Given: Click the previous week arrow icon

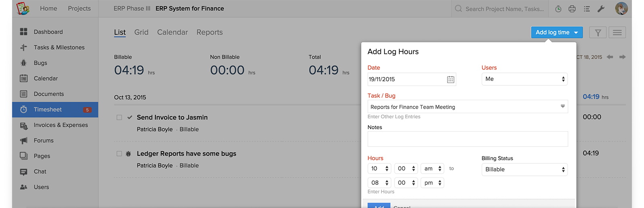Looking at the screenshot, I should pyautogui.click(x=610, y=57).
